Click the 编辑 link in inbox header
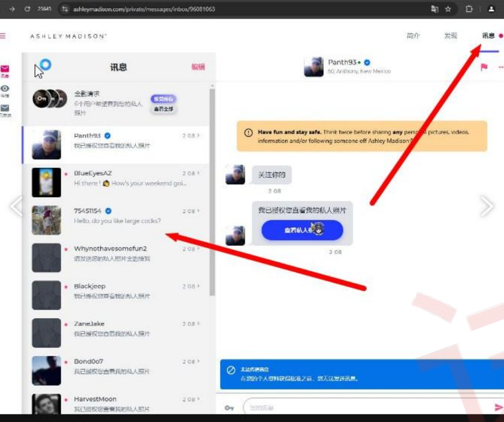 [198, 67]
